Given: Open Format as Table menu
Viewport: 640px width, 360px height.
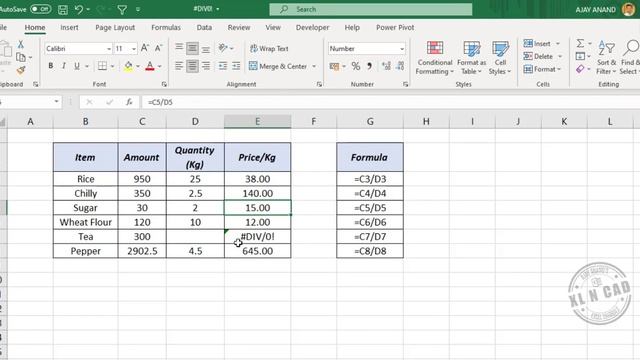Looking at the screenshot, I should (x=471, y=58).
